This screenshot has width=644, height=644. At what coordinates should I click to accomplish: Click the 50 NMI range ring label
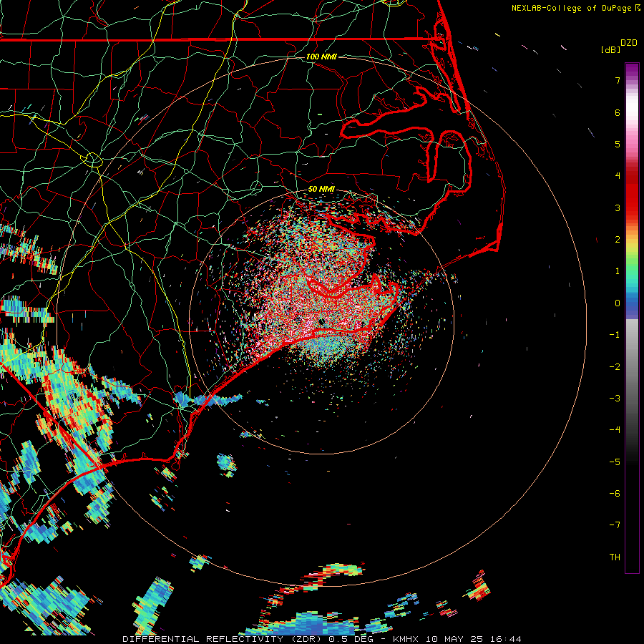point(321,189)
